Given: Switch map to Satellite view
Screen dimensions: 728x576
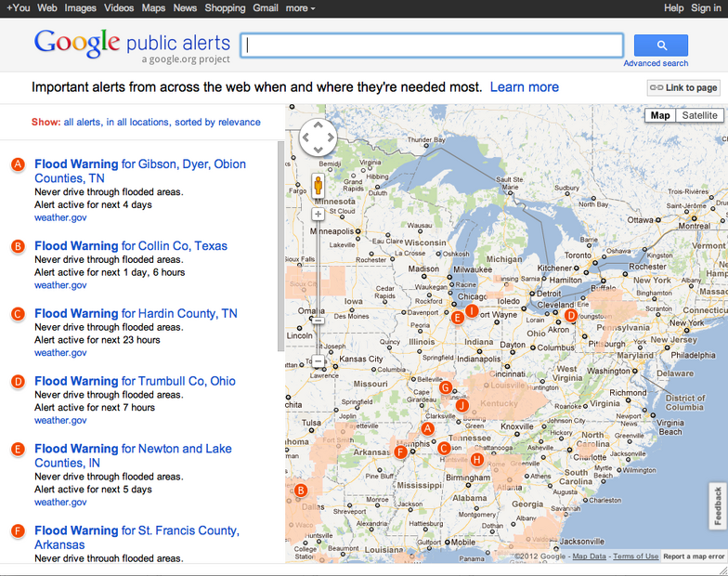Looking at the screenshot, I should point(699,115).
